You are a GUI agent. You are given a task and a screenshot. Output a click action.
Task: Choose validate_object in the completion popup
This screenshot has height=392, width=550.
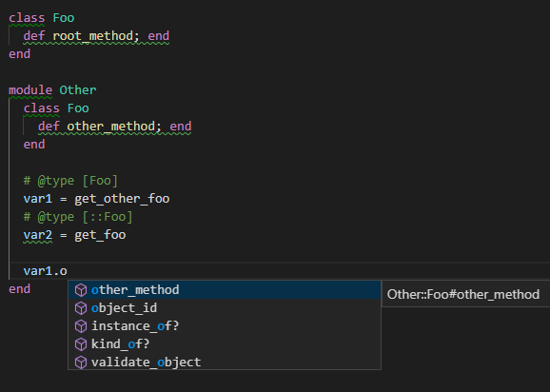(225, 363)
